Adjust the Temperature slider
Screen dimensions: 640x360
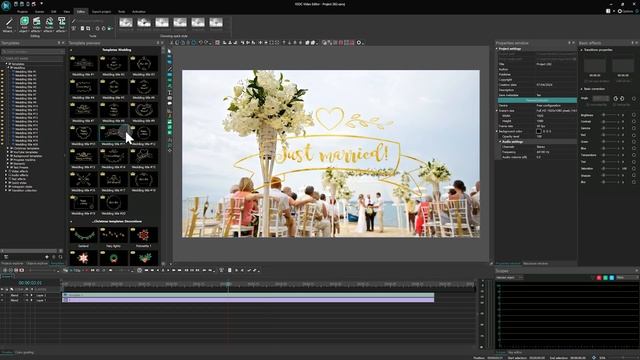click(x=611, y=155)
